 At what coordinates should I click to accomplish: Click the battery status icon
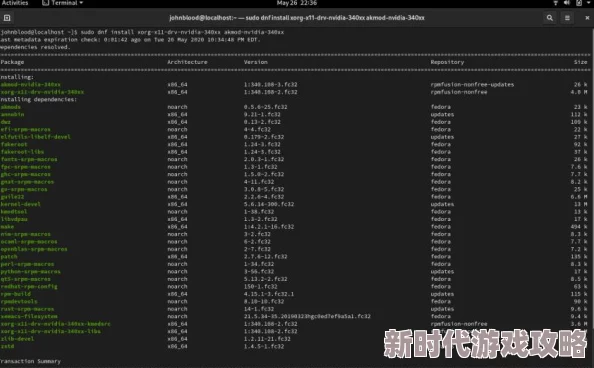point(579,3)
